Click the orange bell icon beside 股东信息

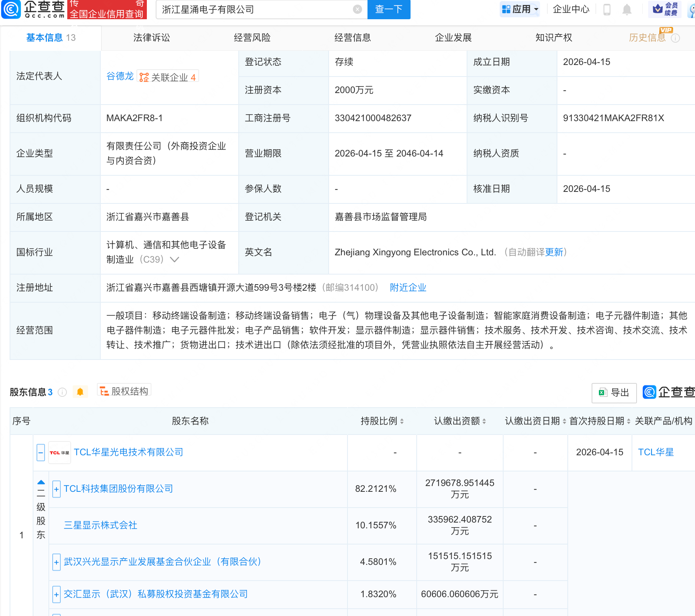tap(80, 391)
